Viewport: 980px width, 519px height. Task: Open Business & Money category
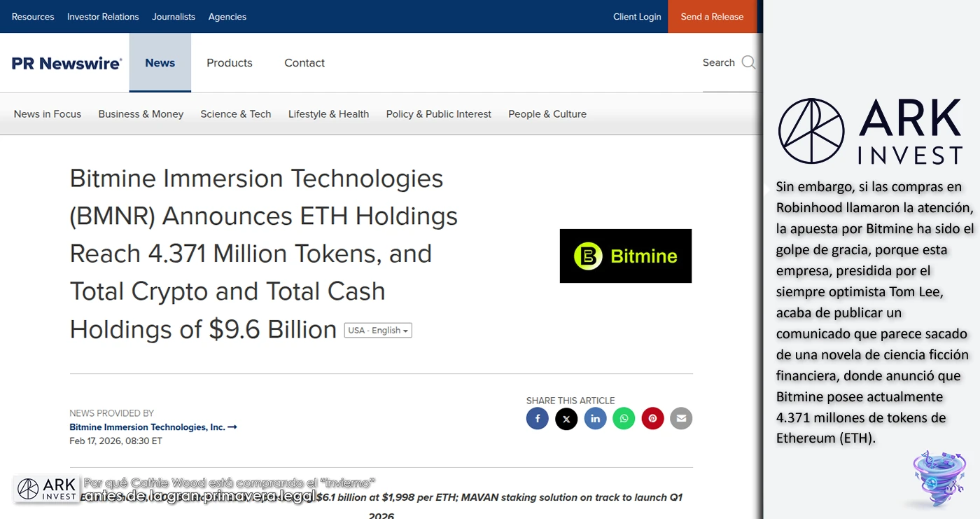tap(141, 114)
